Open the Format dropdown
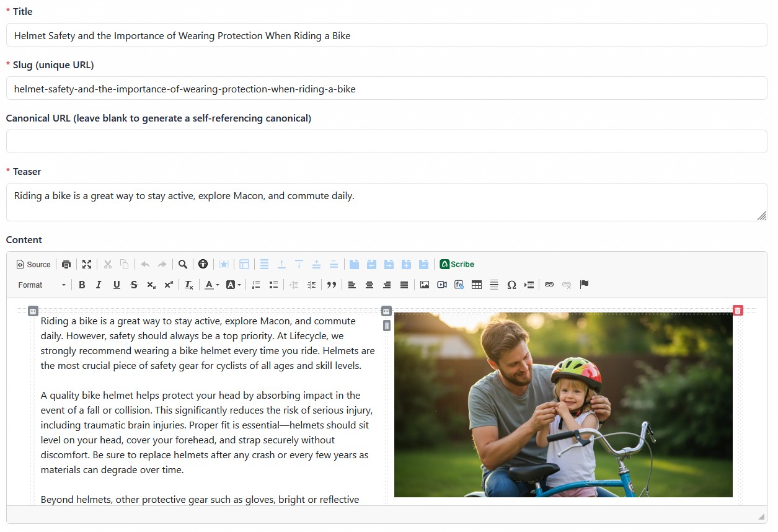The width and height of the screenshot is (778, 532). [x=42, y=285]
